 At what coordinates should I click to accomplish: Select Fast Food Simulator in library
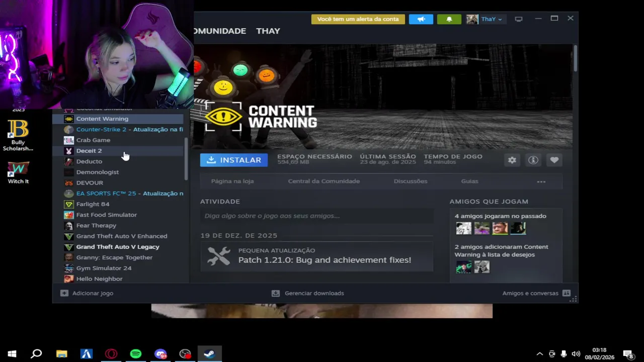(x=118, y=215)
